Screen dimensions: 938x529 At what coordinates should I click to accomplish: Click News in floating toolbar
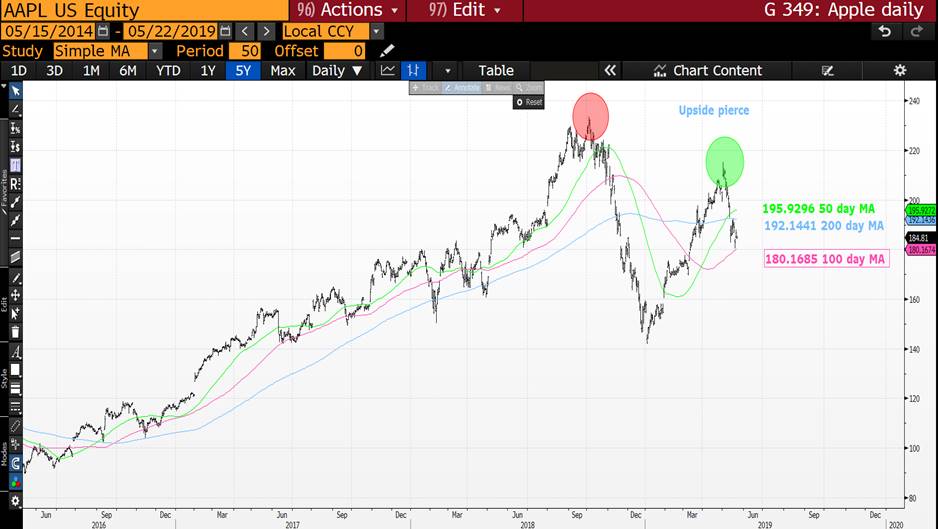click(x=498, y=88)
